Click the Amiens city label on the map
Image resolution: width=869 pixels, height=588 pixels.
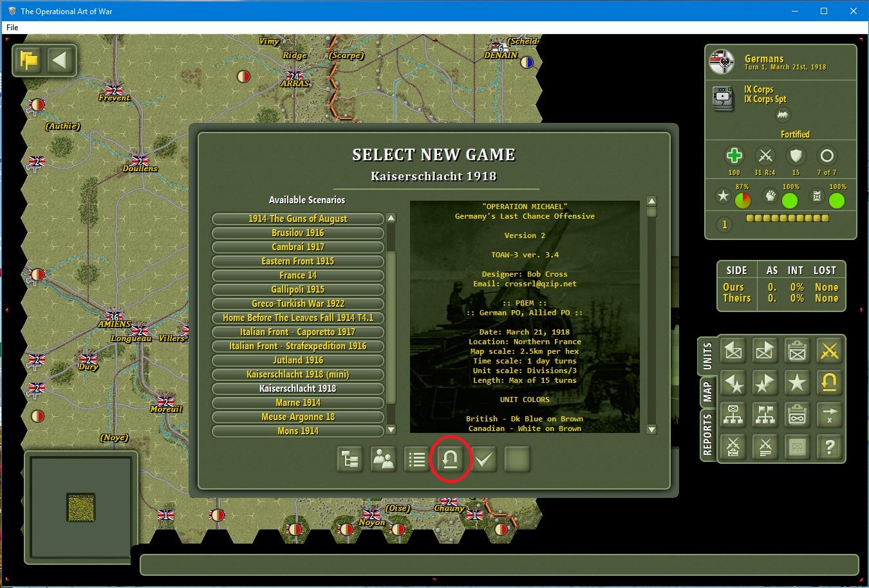click(x=114, y=325)
